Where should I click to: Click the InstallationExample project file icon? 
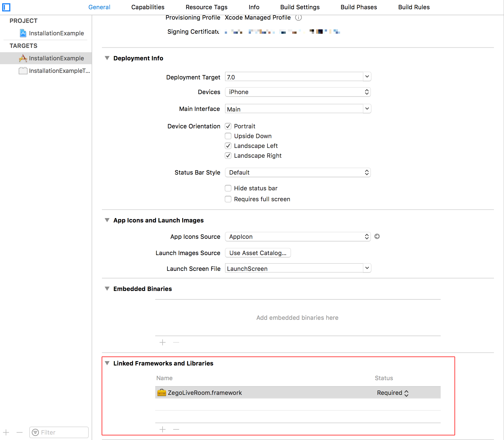coord(23,33)
